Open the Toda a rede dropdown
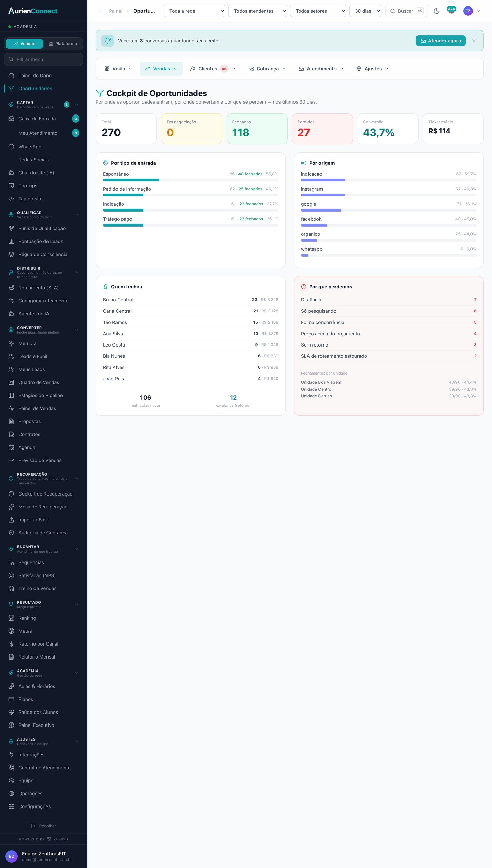The height and width of the screenshot is (868, 492). point(194,11)
